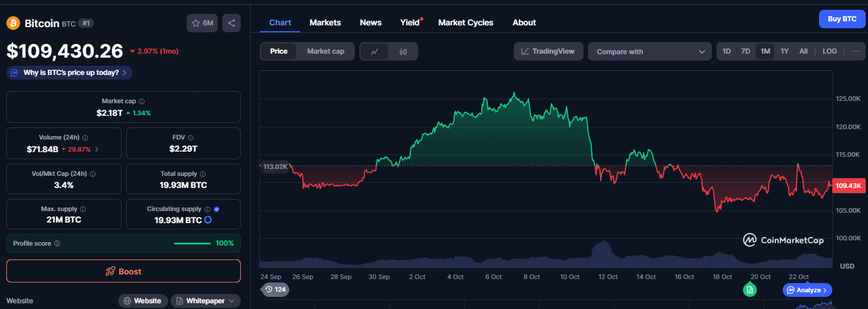
Task: Switch to the Markets tab
Action: coord(325,22)
